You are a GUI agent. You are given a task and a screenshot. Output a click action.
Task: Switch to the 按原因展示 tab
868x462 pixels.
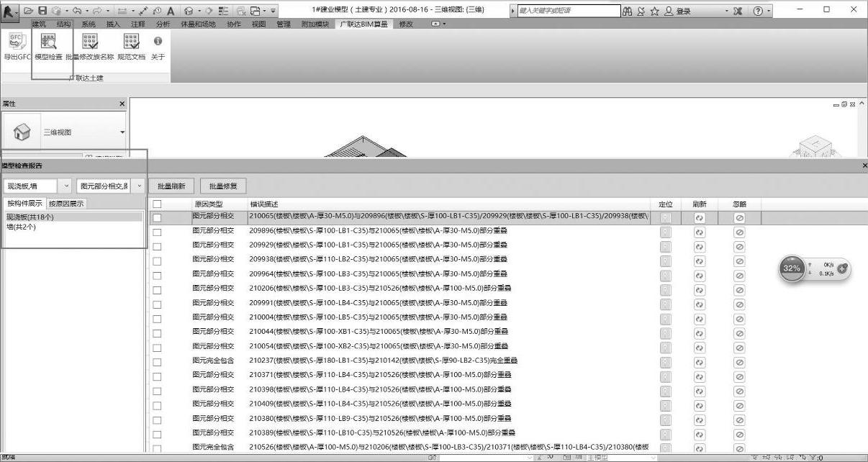click(66, 204)
